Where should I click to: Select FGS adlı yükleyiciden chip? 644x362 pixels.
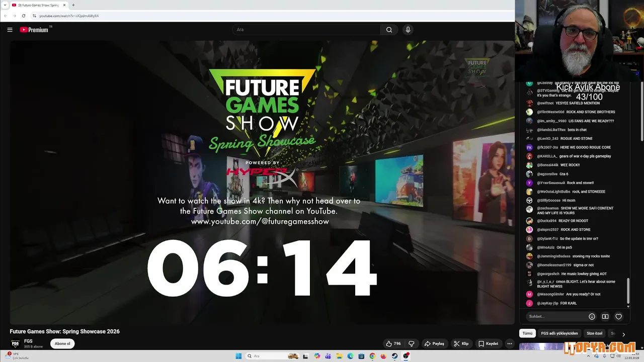pos(559,333)
